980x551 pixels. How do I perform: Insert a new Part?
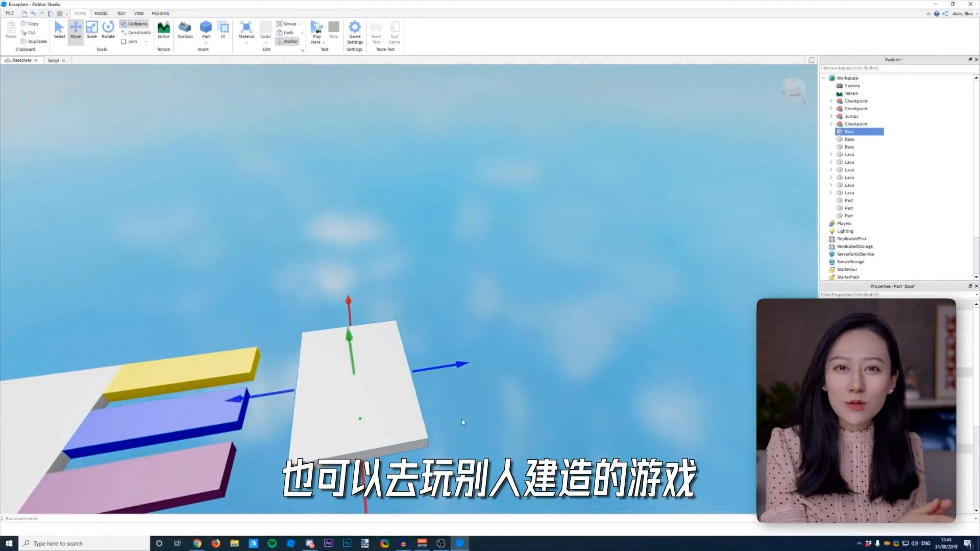click(x=206, y=27)
